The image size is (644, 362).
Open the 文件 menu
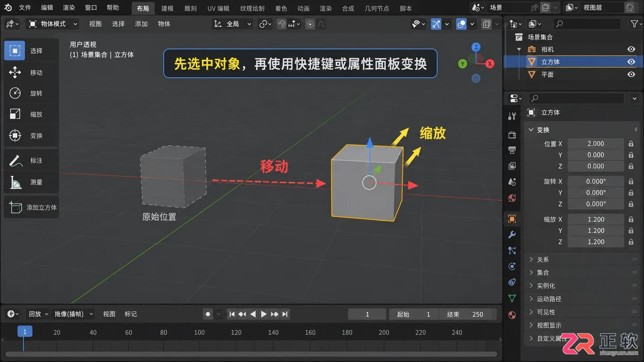[25, 8]
